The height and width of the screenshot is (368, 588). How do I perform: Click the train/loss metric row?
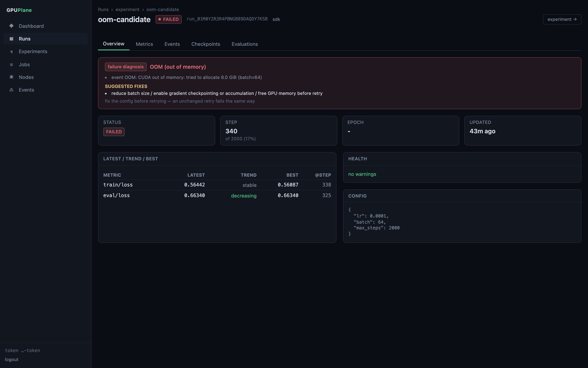[x=217, y=185]
